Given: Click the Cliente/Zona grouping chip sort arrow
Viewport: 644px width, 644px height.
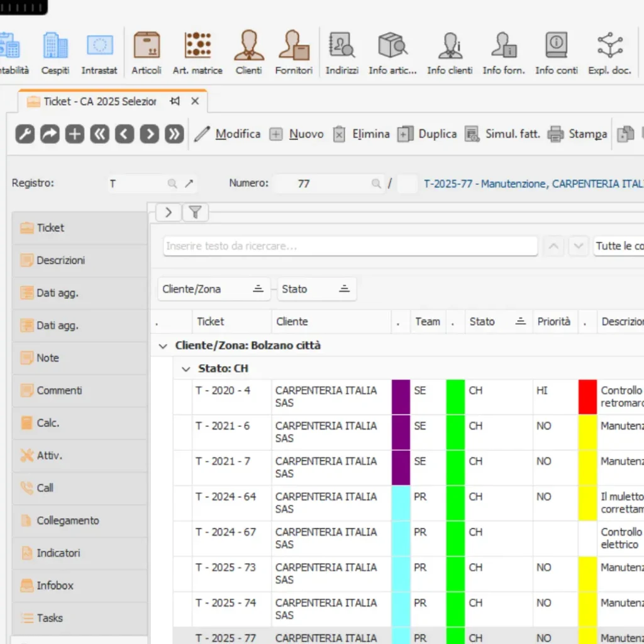Looking at the screenshot, I should click(x=258, y=289).
